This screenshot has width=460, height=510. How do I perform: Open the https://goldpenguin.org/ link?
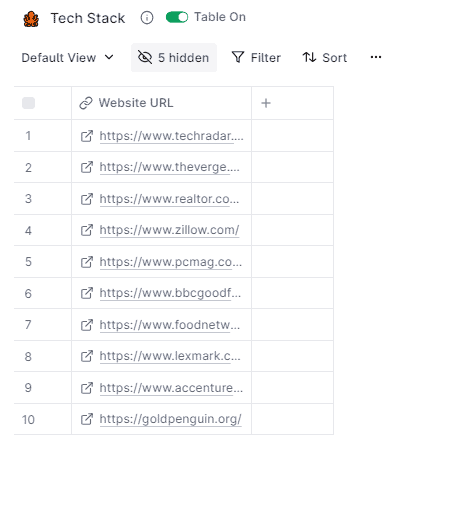[x=170, y=419]
